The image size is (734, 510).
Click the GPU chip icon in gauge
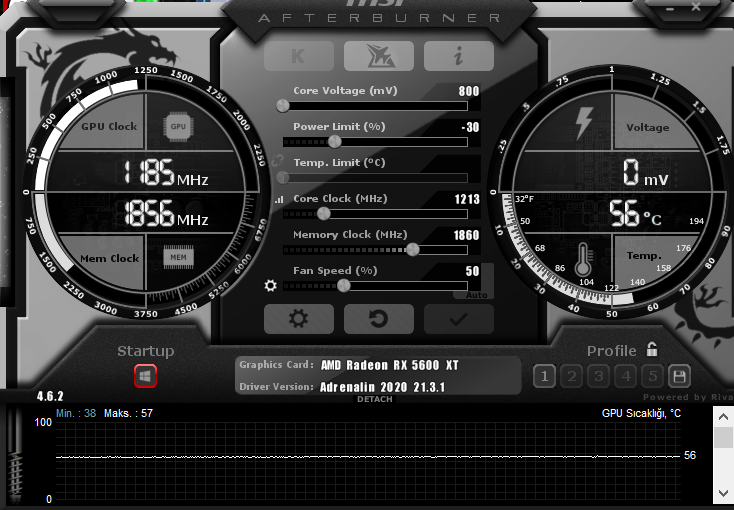[178, 126]
